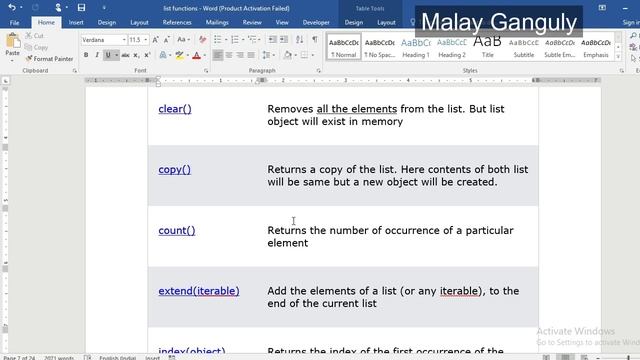Open the Clipboard pane launcher
Screen dimensions: 640x360
[74, 71]
